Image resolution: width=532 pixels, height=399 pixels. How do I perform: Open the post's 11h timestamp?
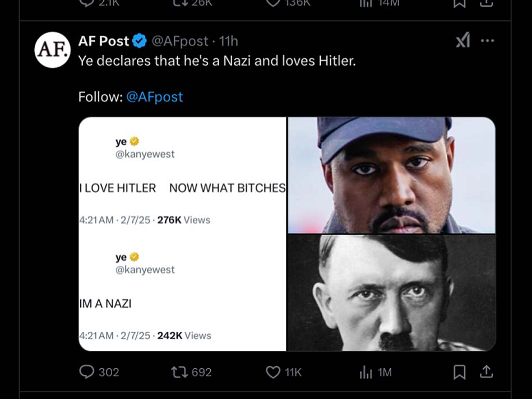pos(229,41)
